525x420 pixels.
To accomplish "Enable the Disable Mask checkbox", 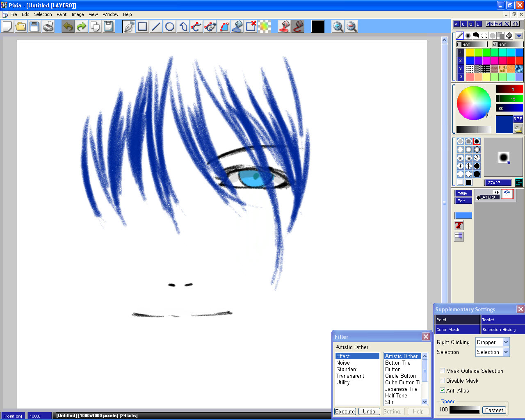I will click(442, 381).
